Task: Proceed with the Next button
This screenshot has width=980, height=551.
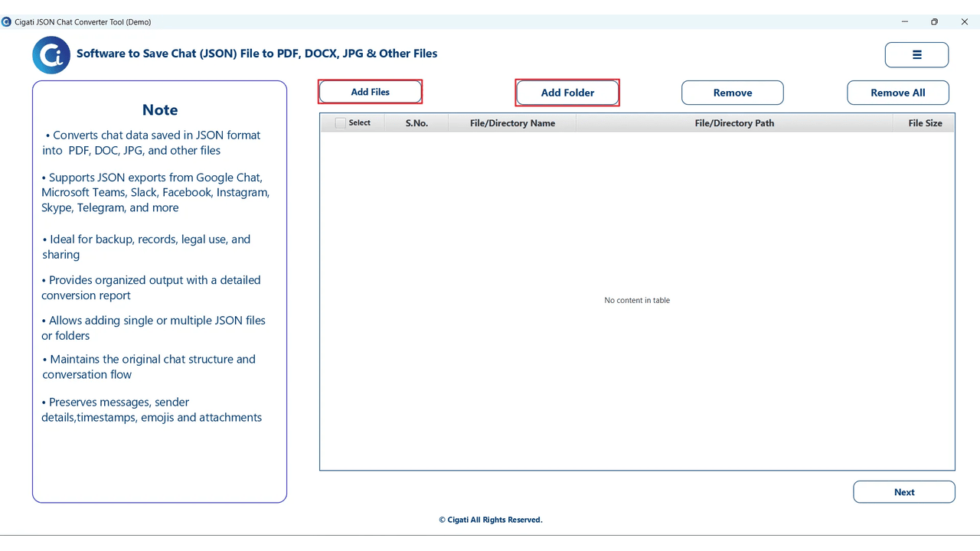Action: [x=904, y=492]
